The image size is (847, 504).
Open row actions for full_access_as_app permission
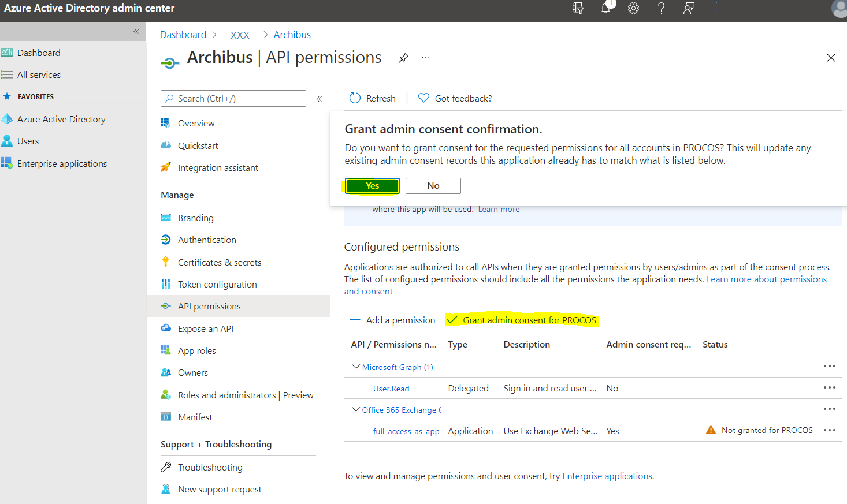click(830, 430)
